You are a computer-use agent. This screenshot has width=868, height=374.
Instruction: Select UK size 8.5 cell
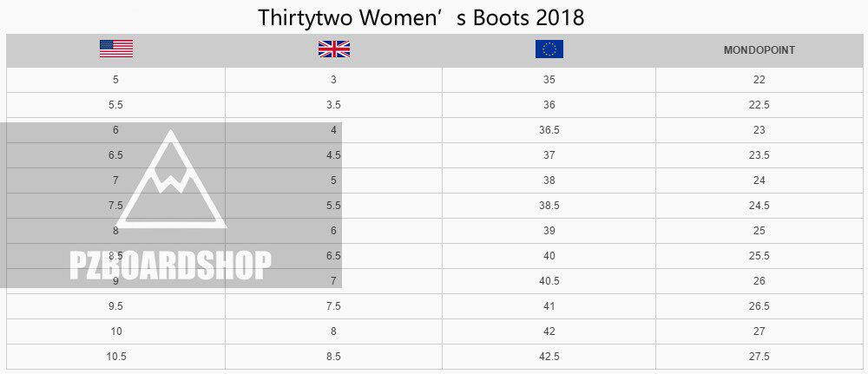[333, 357]
